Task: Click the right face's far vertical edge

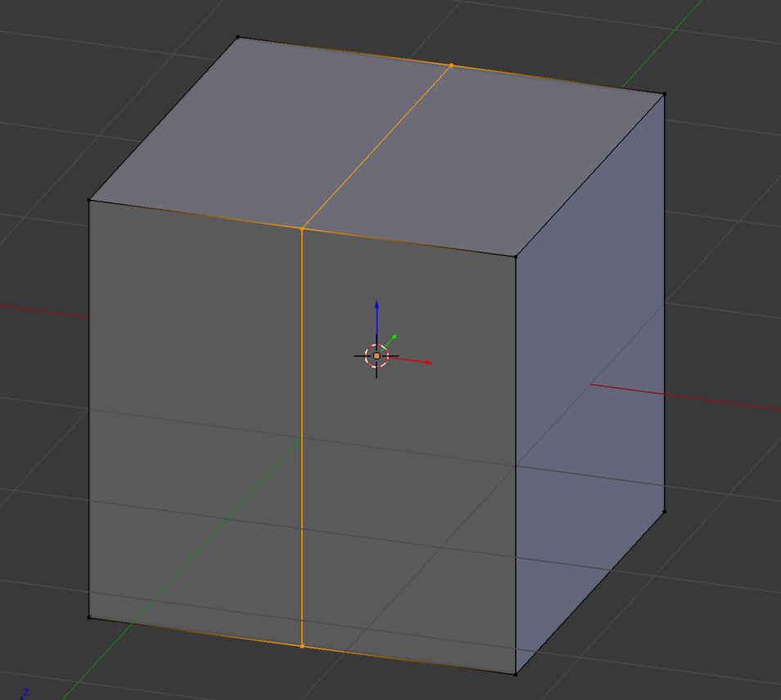Action: tap(665, 302)
